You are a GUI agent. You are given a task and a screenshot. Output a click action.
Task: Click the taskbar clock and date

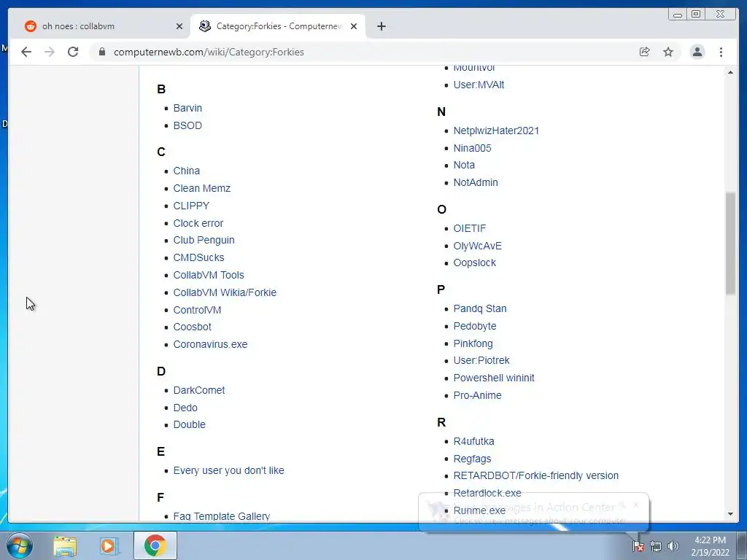click(x=710, y=546)
